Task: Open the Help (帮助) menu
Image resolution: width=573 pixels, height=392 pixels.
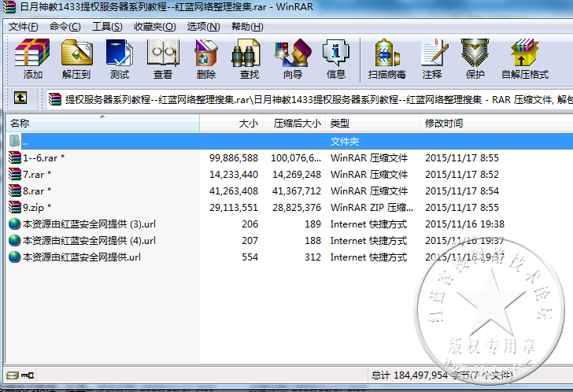Action: [x=247, y=27]
